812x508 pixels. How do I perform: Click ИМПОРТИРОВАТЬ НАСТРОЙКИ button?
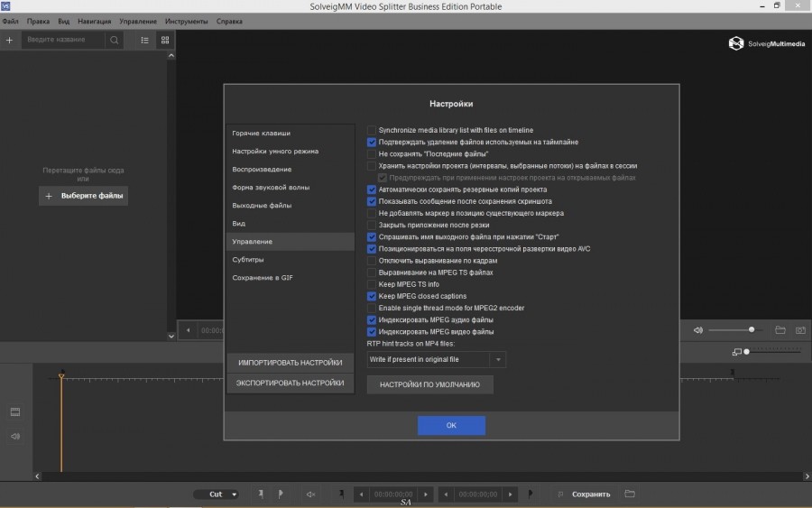pos(291,363)
